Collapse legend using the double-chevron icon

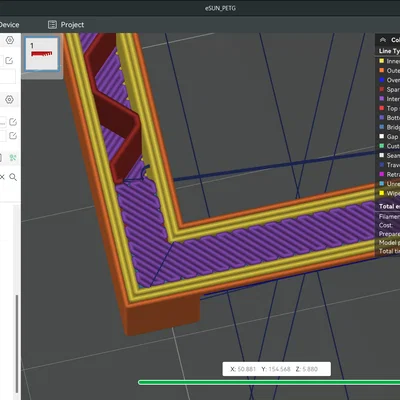pos(383,40)
